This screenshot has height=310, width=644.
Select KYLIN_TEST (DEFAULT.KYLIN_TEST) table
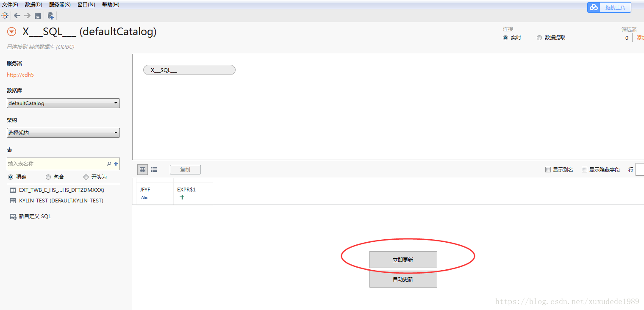tap(61, 201)
